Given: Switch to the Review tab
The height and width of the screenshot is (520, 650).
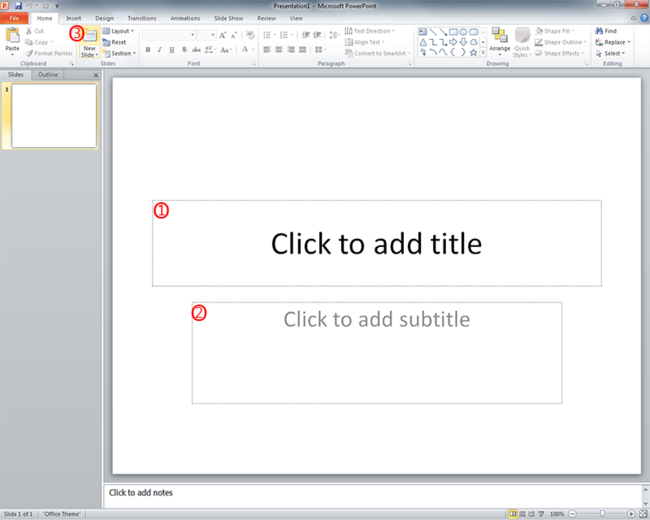Looking at the screenshot, I should [266, 18].
